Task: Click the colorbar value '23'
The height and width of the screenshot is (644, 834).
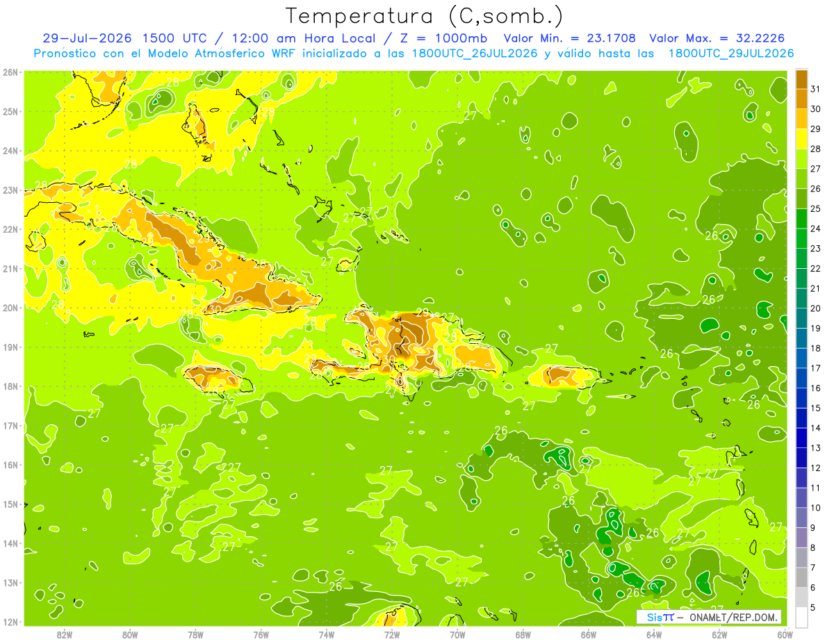Action: (815, 249)
